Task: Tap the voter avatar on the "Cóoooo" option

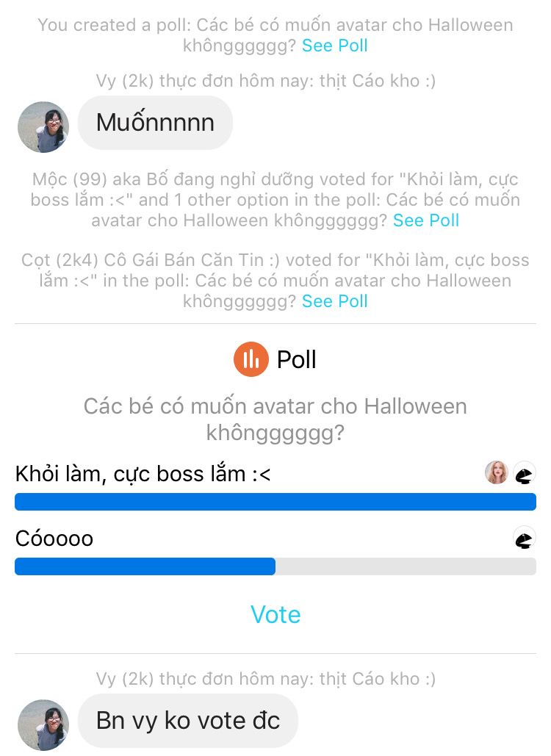Action: 524,539
